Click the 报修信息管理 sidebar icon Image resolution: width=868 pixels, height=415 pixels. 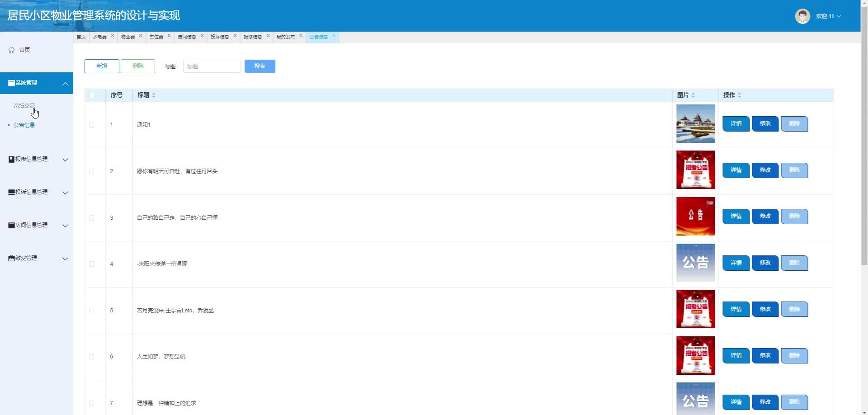click(12, 159)
